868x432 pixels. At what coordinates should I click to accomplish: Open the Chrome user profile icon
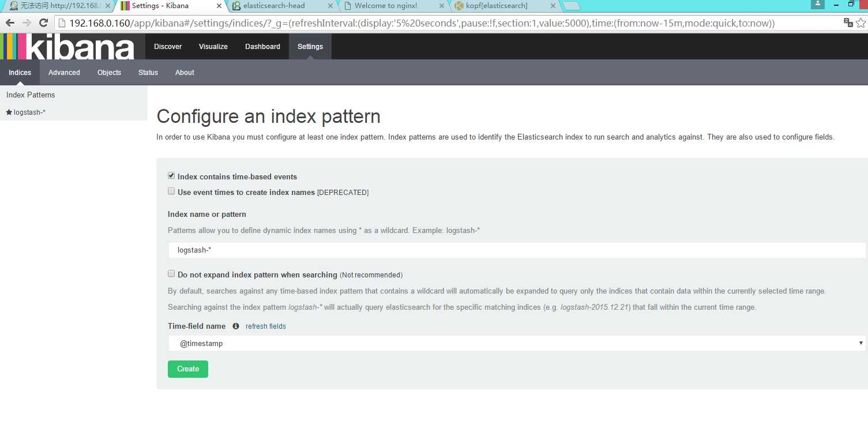(x=817, y=4)
